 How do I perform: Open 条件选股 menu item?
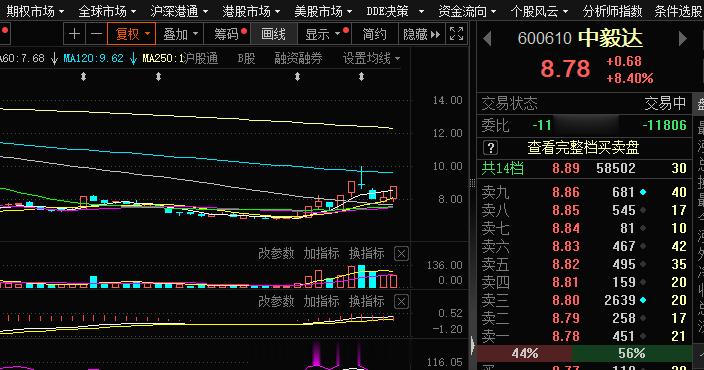tap(678, 11)
